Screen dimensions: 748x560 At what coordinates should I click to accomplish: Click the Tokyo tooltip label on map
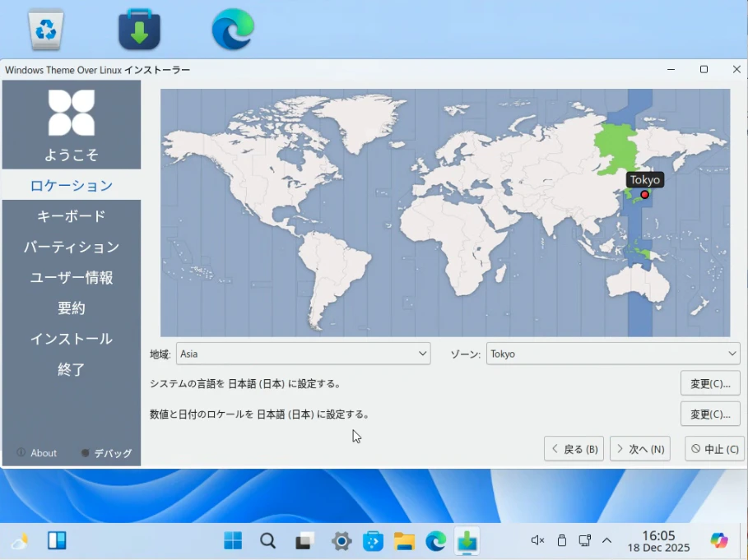click(x=645, y=179)
